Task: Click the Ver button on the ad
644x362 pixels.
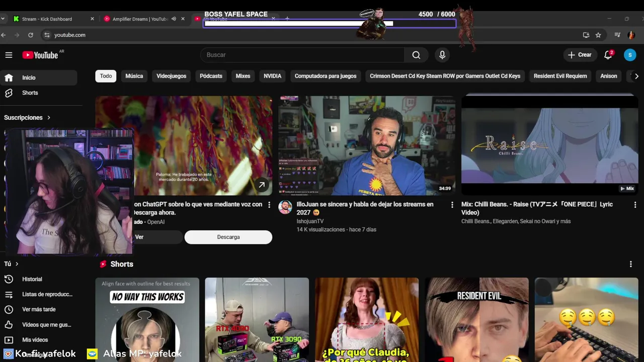Action: pos(139,237)
